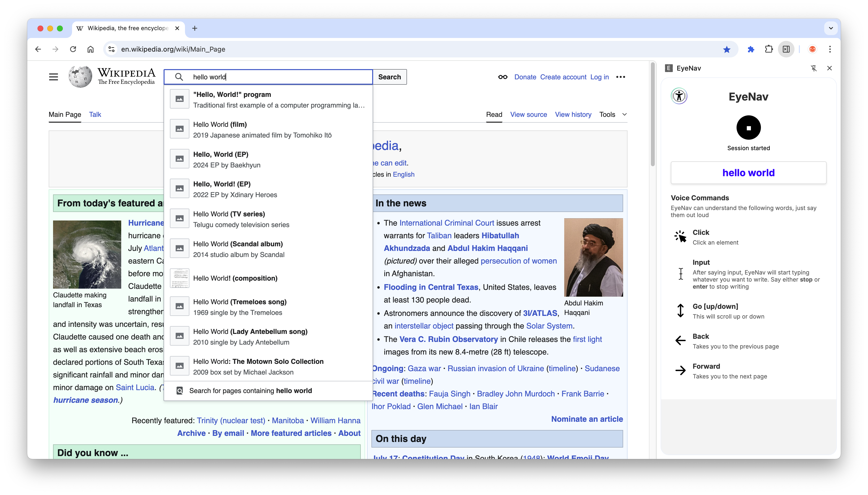Click the Back command arrow icon
The height and width of the screenshot is (495, 868).
(680, 341)
